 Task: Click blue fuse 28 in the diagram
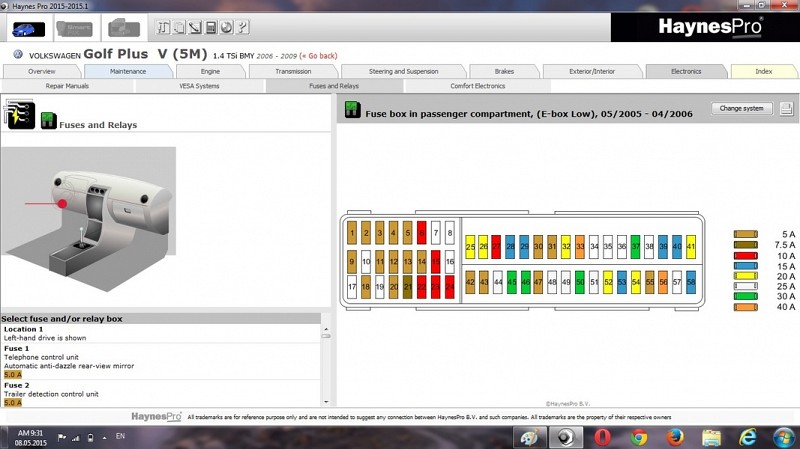click(x=510, y=246)
